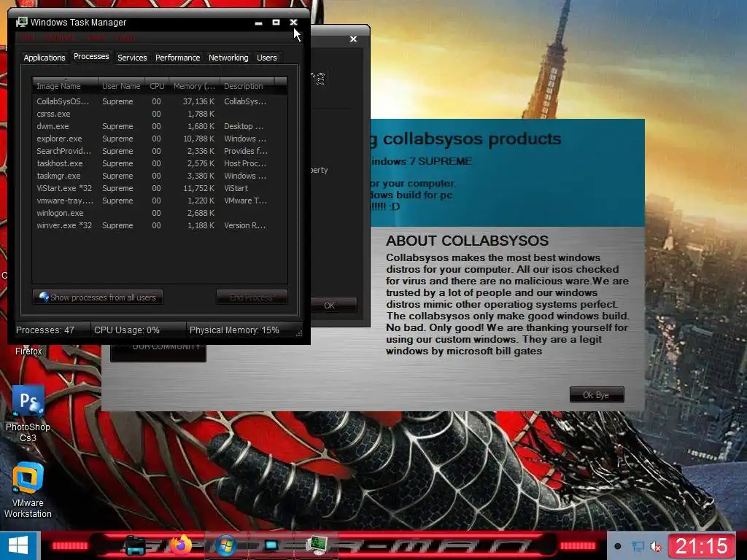
Task: Open the Performance tab
Action: coord(178,58)
